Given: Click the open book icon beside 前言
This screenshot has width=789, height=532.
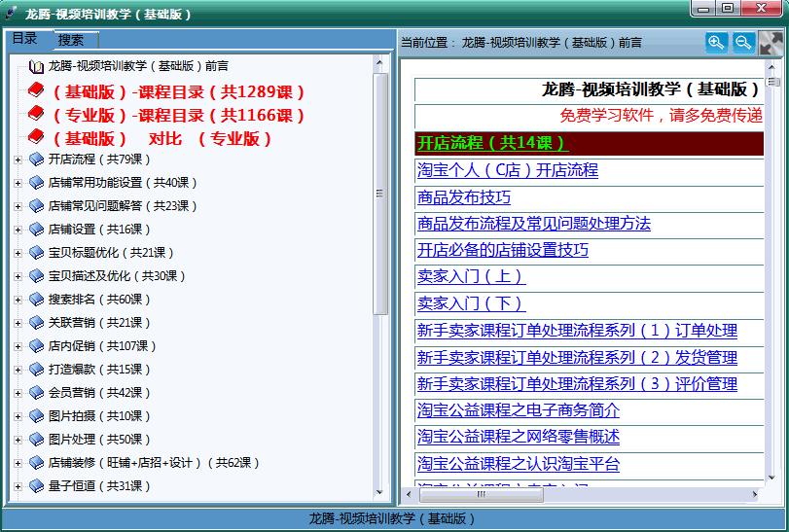Looking at the screenshot, I should click(x=36, y=66).
